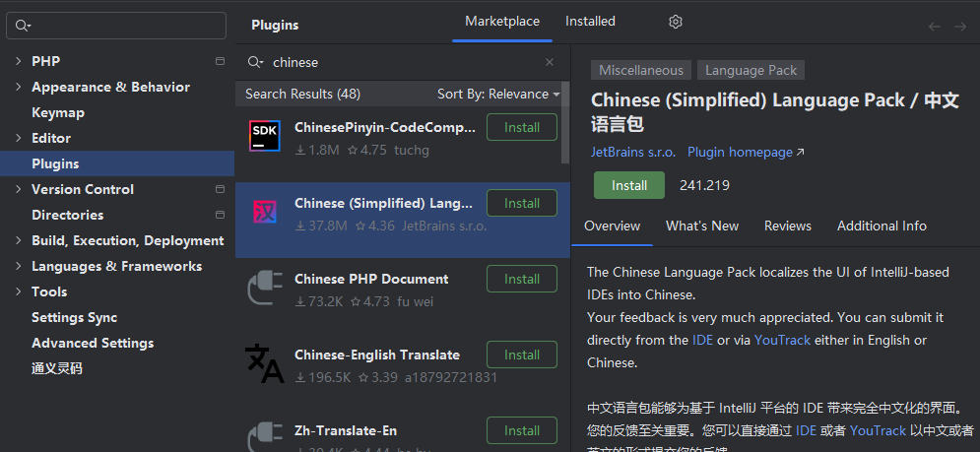
Task: Select ChinesePinyin-CodeCompletion SDK icon
Action: point(264,136)
